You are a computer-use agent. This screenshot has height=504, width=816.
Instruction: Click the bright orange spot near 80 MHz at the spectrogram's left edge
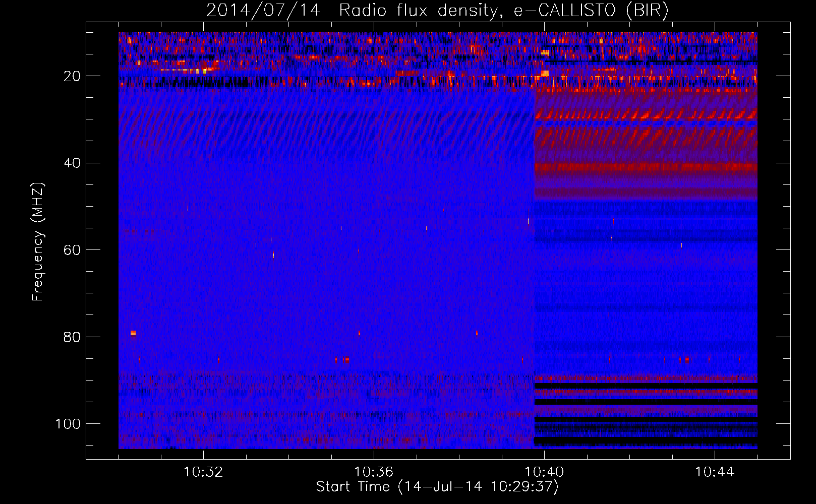point(133,333)
